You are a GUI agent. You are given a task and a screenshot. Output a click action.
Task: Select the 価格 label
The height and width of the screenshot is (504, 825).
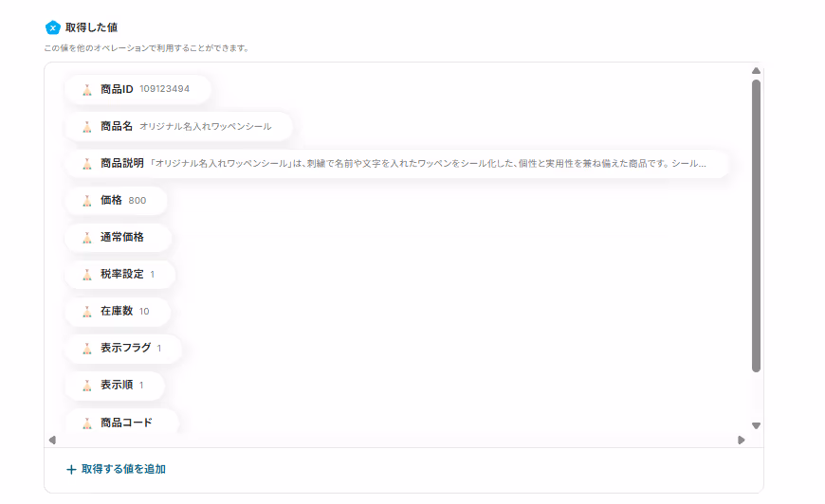tap(111, 200)
